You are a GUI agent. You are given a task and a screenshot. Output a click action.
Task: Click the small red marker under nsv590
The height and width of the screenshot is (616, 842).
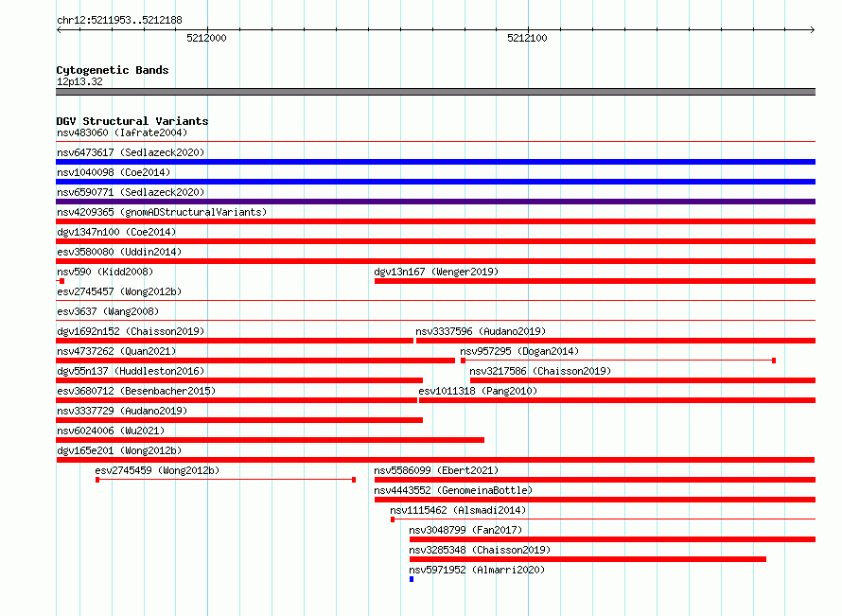pos(61,281)
